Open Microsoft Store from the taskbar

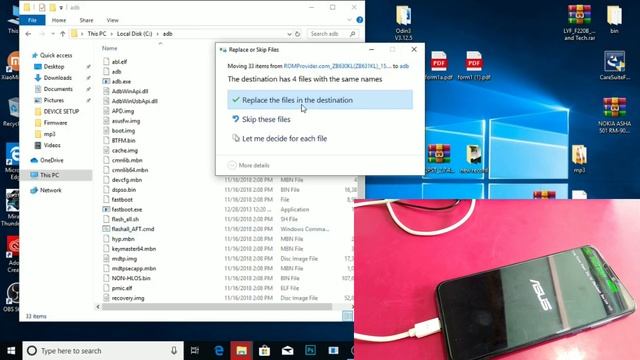pos(264,351)
